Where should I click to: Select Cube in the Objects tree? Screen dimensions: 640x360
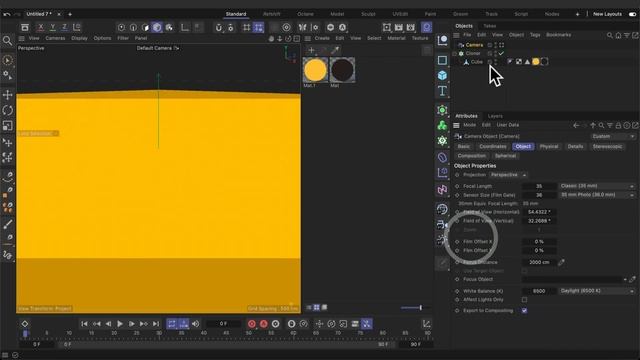click(477, 62)
